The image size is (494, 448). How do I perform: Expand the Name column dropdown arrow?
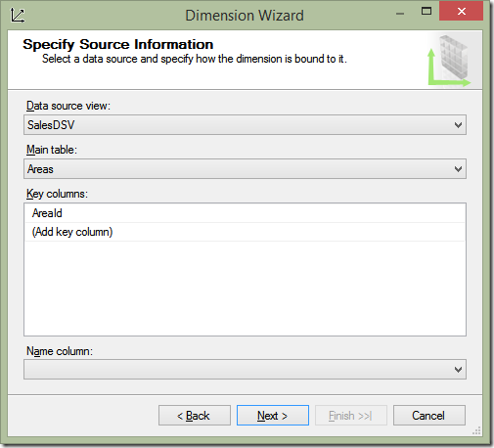[458, 370]
